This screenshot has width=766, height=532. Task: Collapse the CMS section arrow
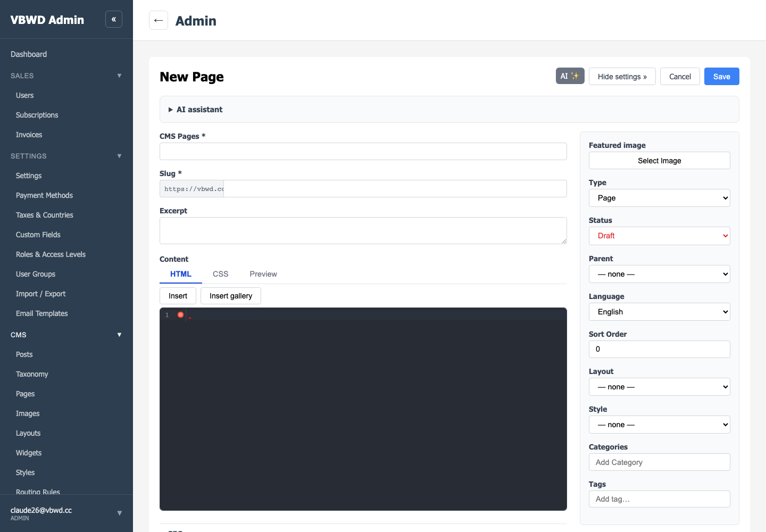click(x=119, y=335)
